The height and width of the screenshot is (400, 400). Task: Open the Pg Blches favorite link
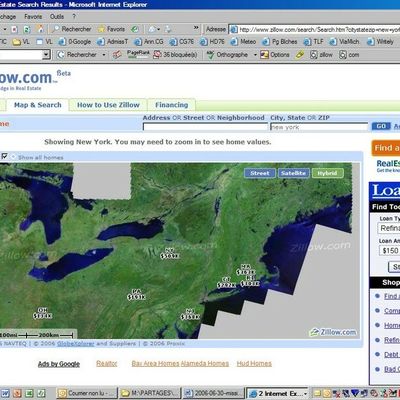point(280,42)
